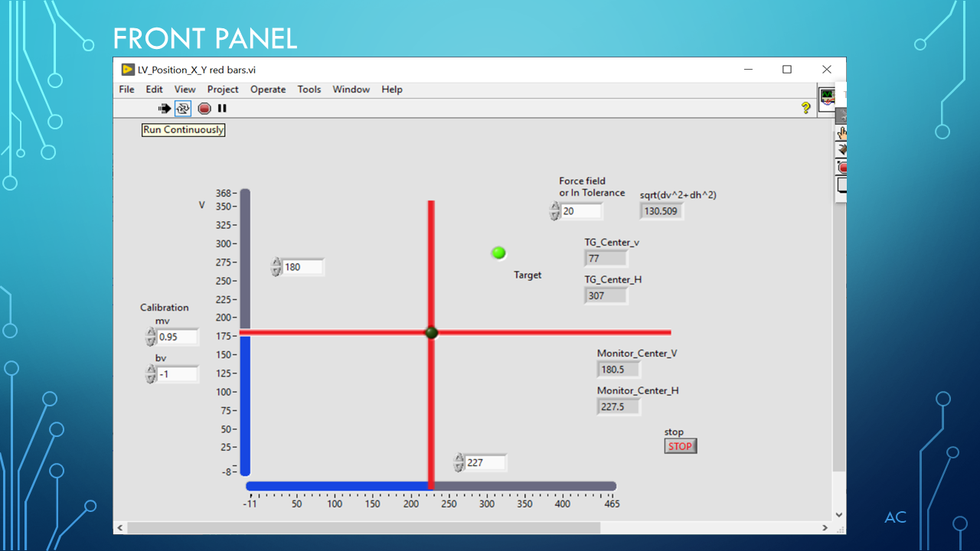Screen dimensions: 980x551
Task: Open the Tools menu
Action: coord(309,90)
